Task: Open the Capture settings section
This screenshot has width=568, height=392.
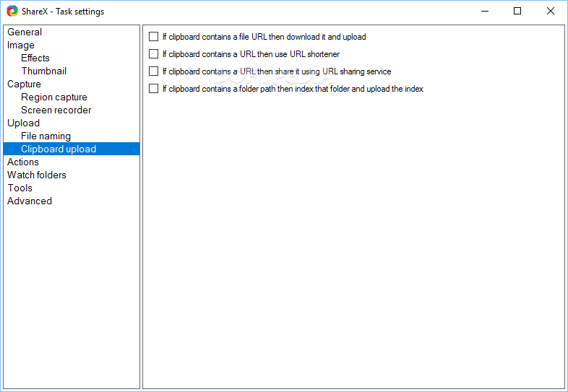Action: point(24,84)
